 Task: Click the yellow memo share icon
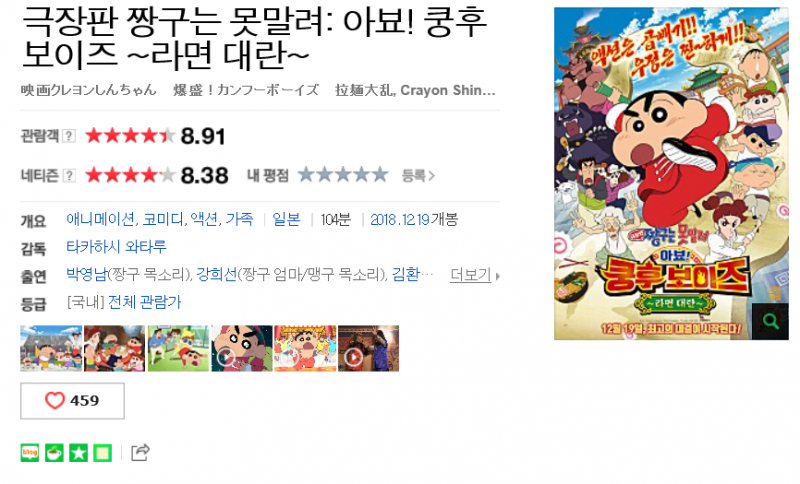103,452
